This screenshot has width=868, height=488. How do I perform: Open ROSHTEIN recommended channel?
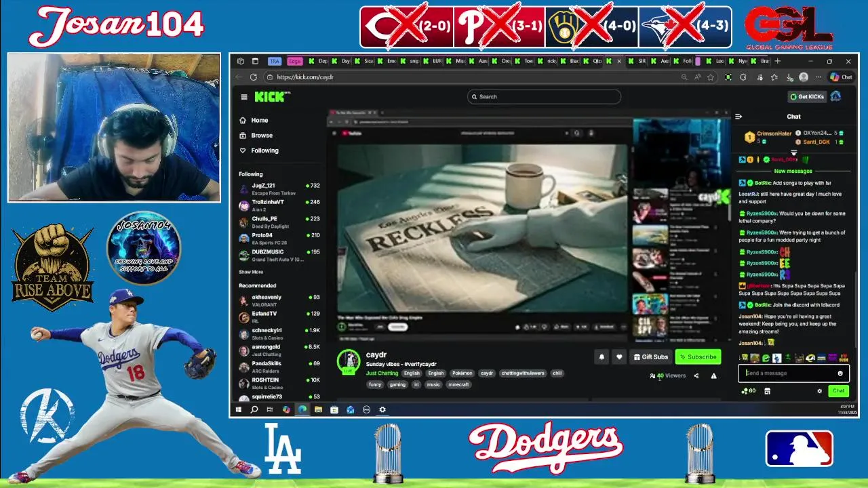(x=279, y=383)
